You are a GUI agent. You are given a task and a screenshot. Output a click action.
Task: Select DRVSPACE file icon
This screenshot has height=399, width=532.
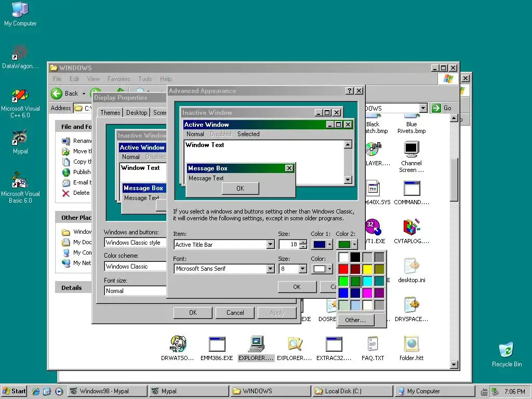click(411, 309)
